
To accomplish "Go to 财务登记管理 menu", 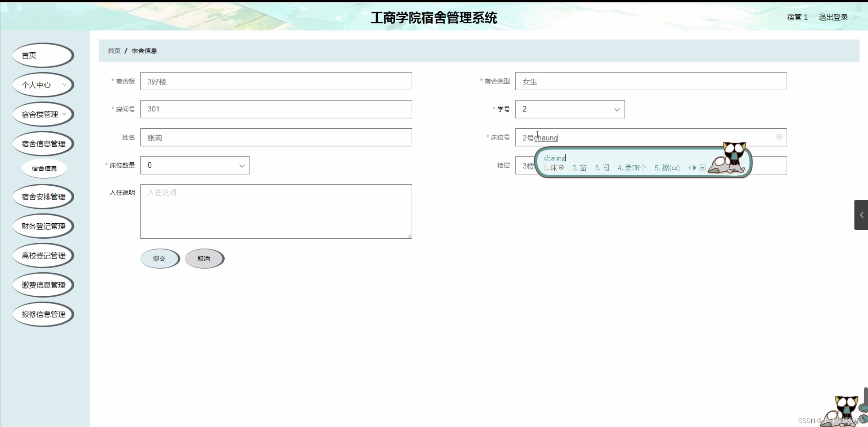I will tap(43, 226).
